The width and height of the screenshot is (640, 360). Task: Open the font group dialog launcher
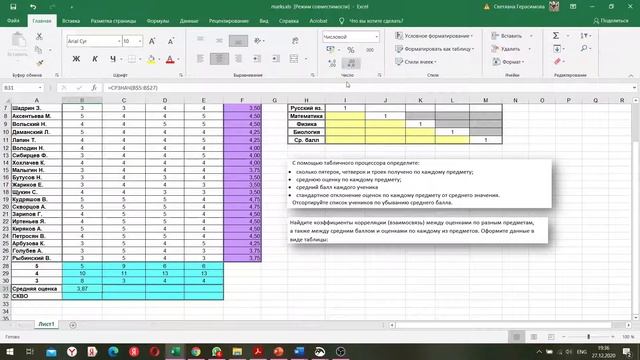pos(181,75)
